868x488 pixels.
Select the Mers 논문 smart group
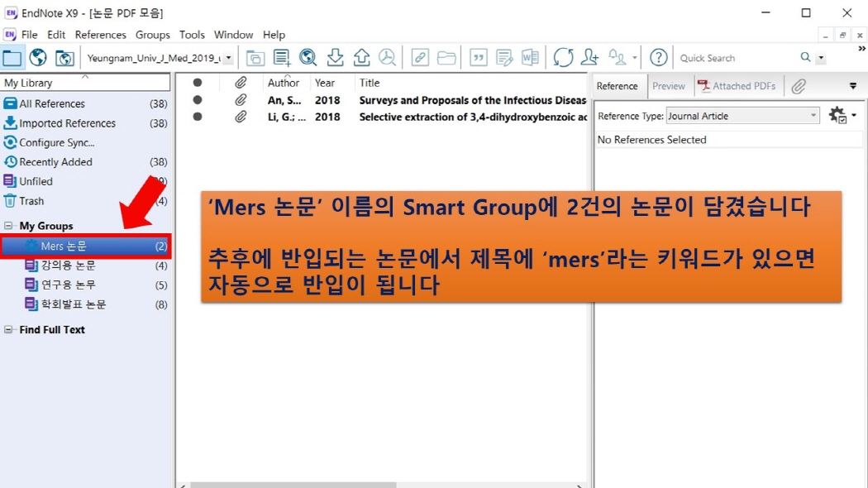point(85,246)
